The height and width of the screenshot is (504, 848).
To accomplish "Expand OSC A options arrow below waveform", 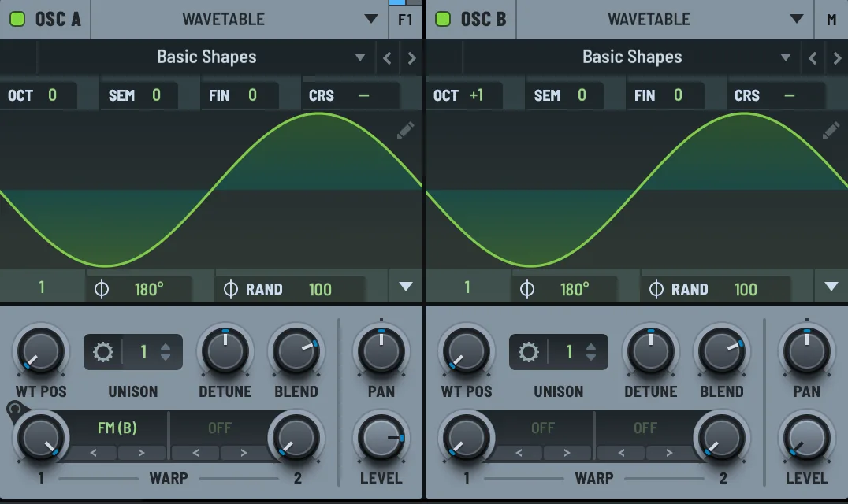I will point(406,287).
